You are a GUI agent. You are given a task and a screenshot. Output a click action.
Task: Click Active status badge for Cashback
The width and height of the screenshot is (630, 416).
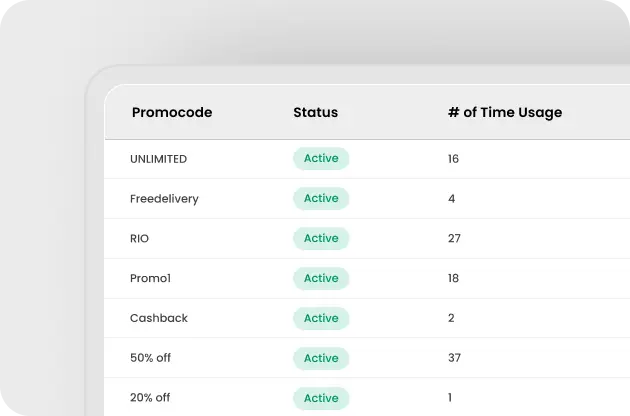(x=321, y=318)
